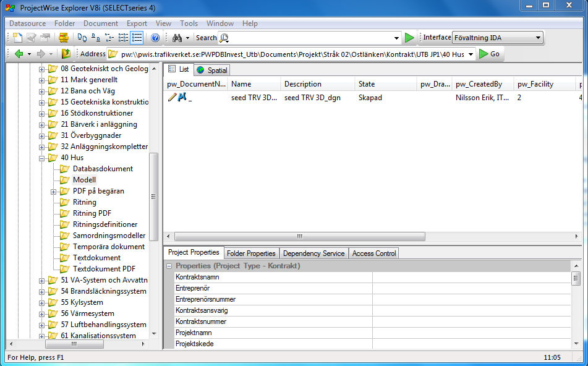Click the document list horizontal scrollbar
588x366 pixels.
(x=300, y=236)
